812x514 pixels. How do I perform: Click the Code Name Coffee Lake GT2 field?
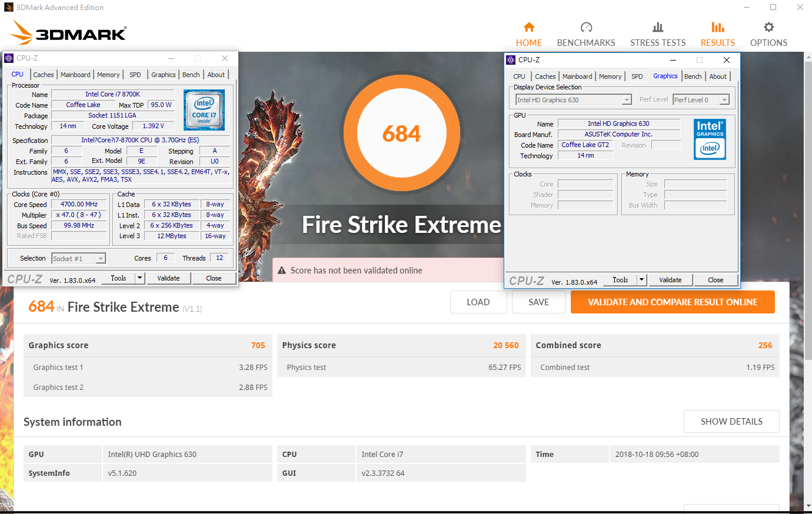point(585,145)
